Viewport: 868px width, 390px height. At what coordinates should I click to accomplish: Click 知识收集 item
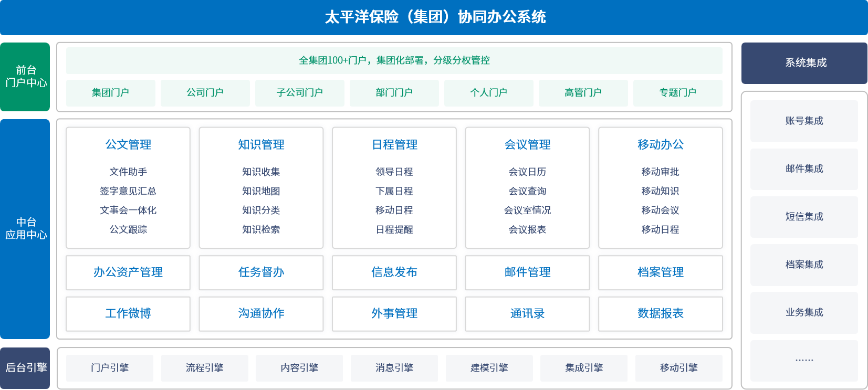click(x=261, y=172)
